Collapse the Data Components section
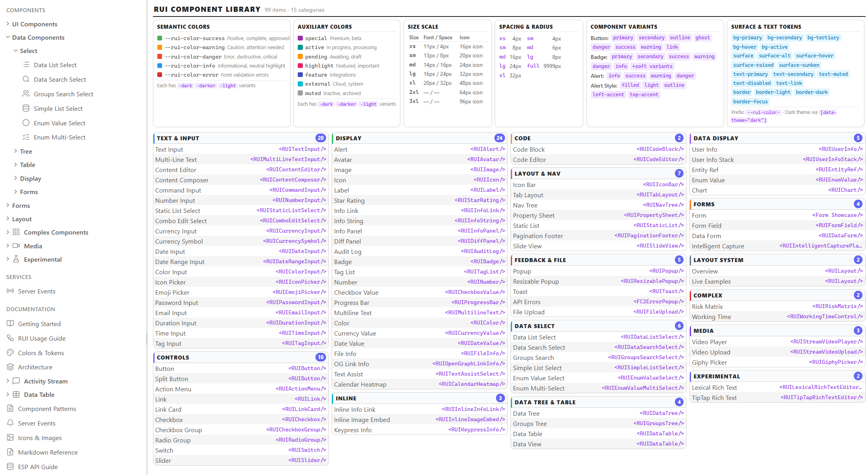This screenshot has height=475, width=868. pyautogui.click(x=7, y=37)
